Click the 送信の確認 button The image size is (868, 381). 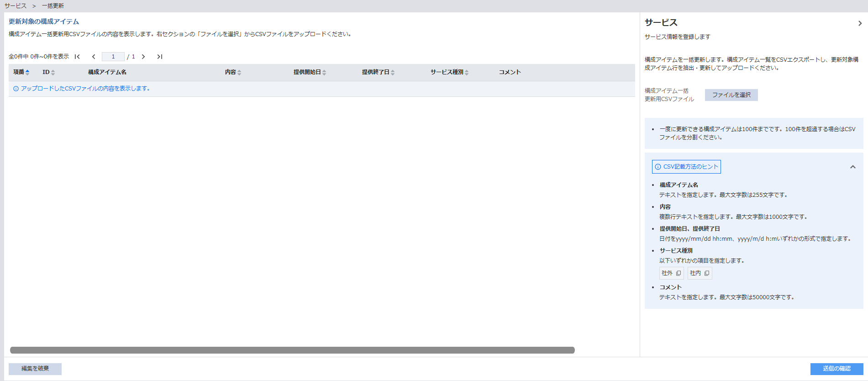[x=836, y=369]
